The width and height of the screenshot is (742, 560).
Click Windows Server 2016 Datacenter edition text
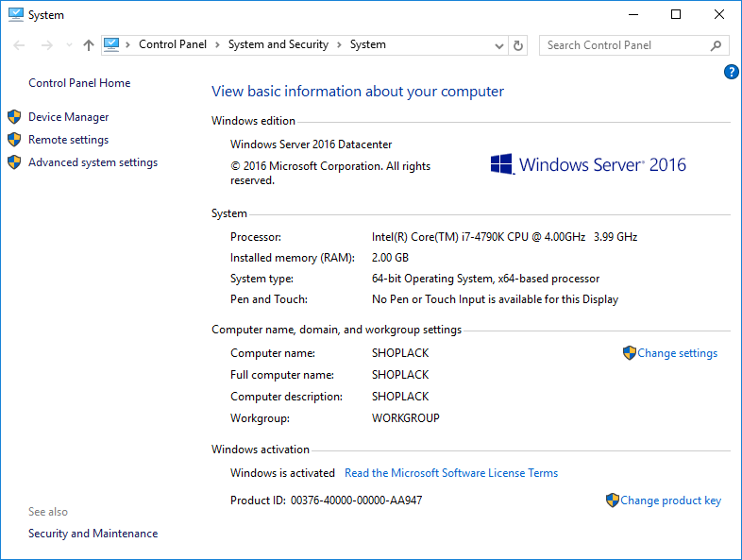[x=312, y=144]
